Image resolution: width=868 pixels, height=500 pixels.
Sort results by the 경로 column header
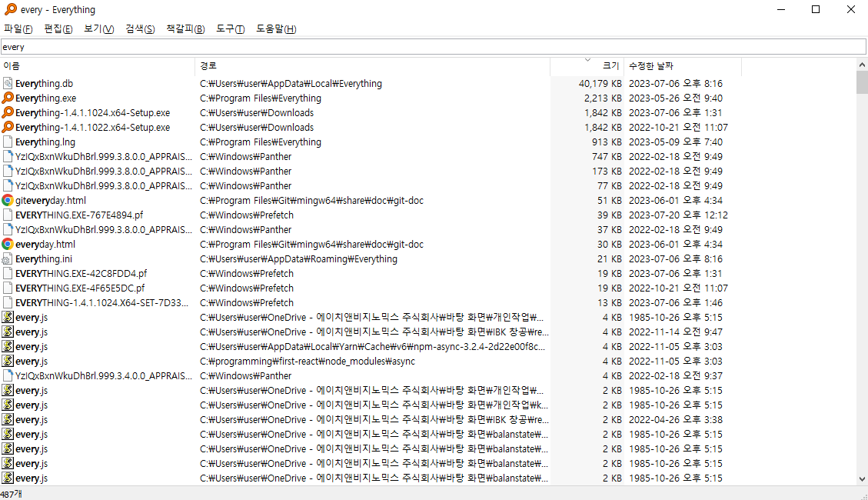(373, 66)
